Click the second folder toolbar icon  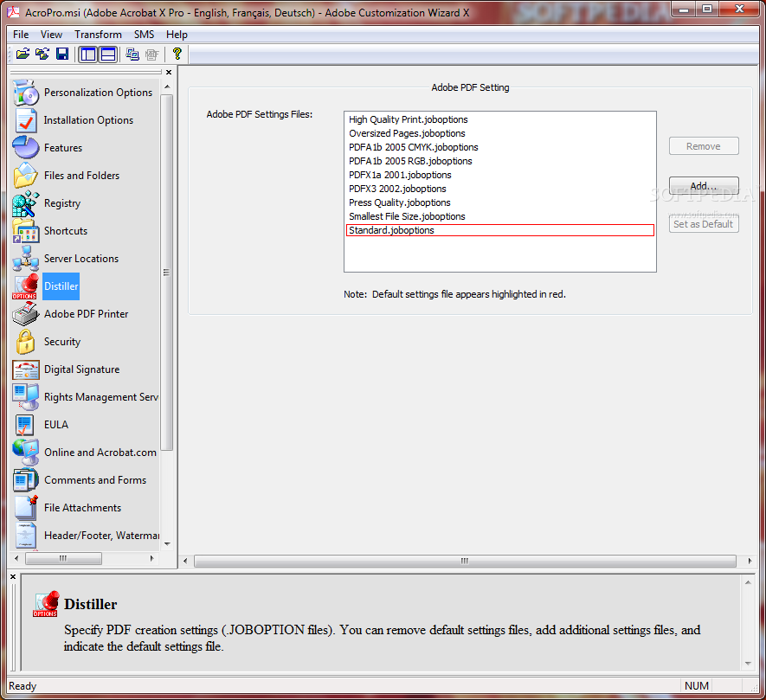(x=42, y=54)
